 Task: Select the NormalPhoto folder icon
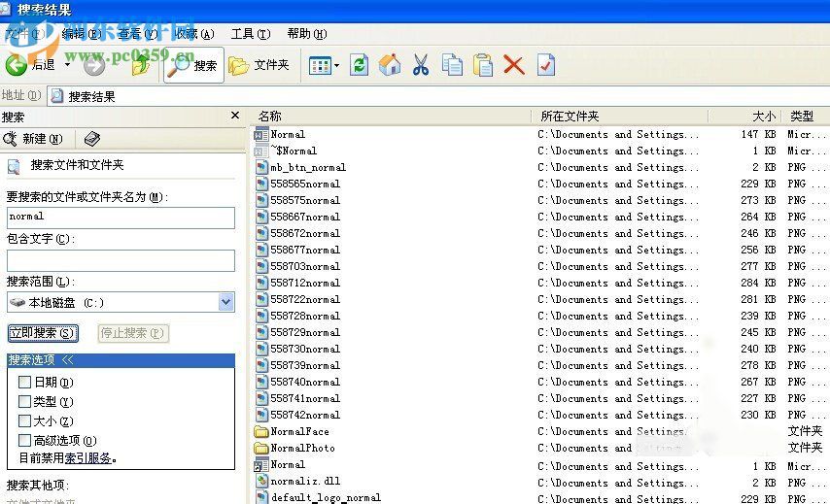(x=261, y=448)
